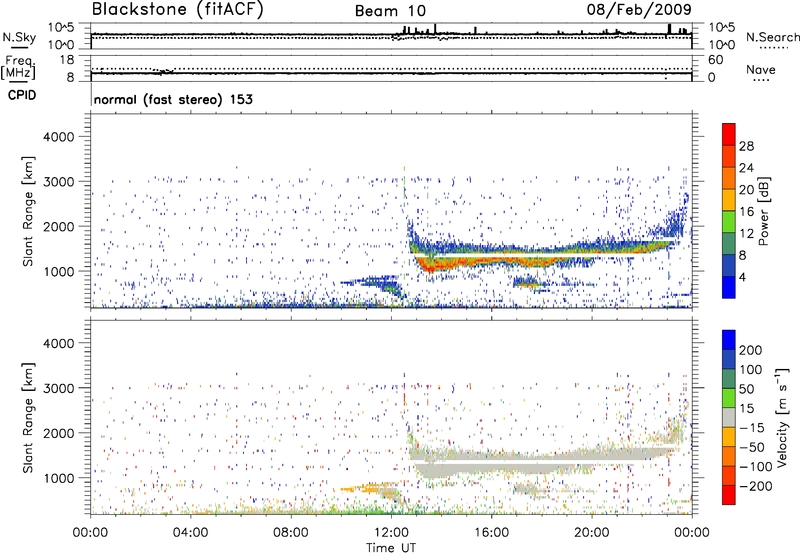Click the 'Nave' legend label
This screenshot has height=554, width=800.
(761, 70)
